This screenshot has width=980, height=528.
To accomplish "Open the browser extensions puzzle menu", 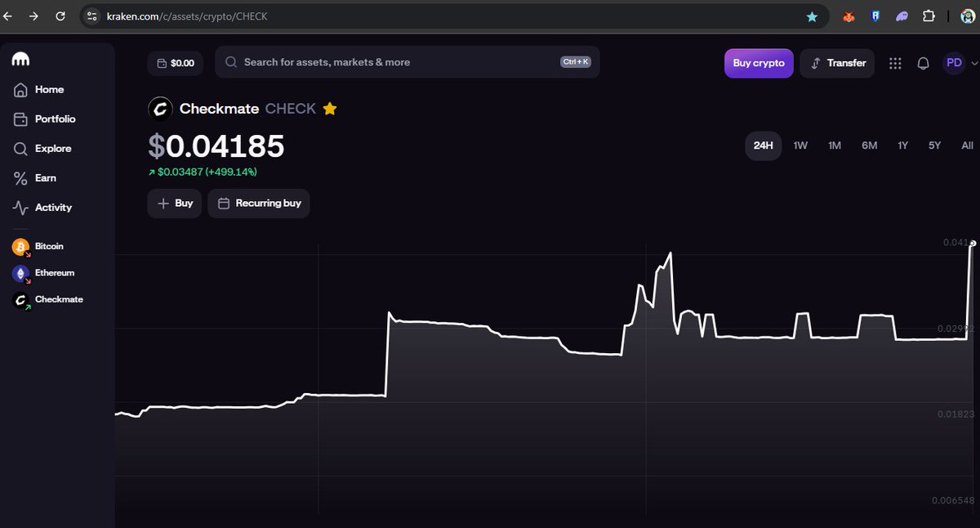I will click(x=927, y=16).
